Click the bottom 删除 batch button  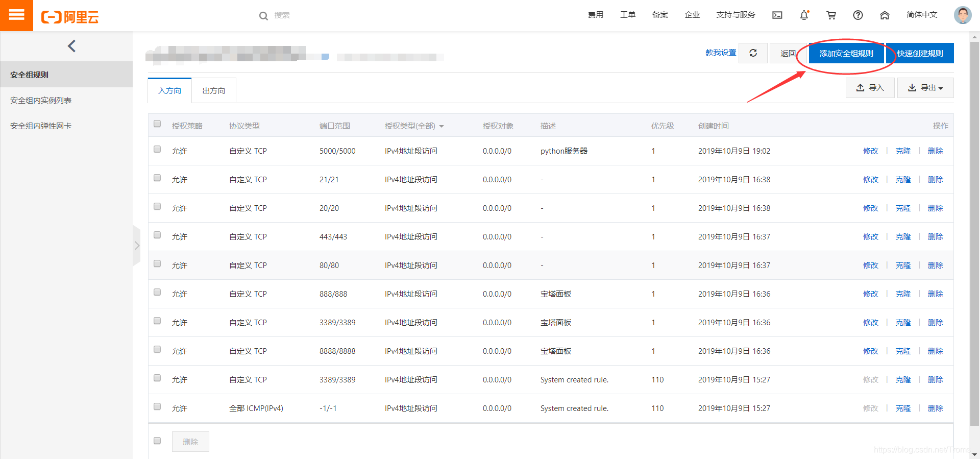(190, 442)
